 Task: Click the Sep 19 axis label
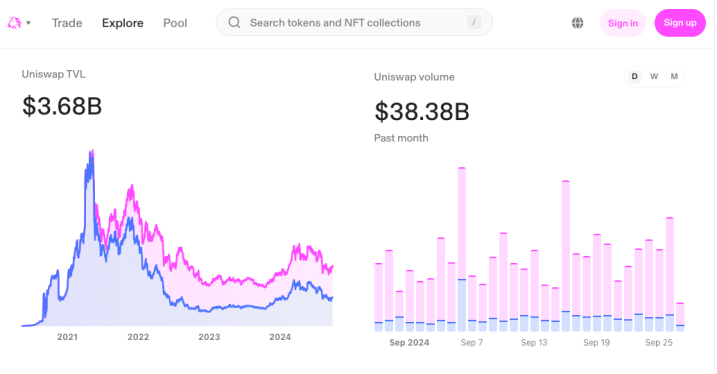(x=596, y=342)
